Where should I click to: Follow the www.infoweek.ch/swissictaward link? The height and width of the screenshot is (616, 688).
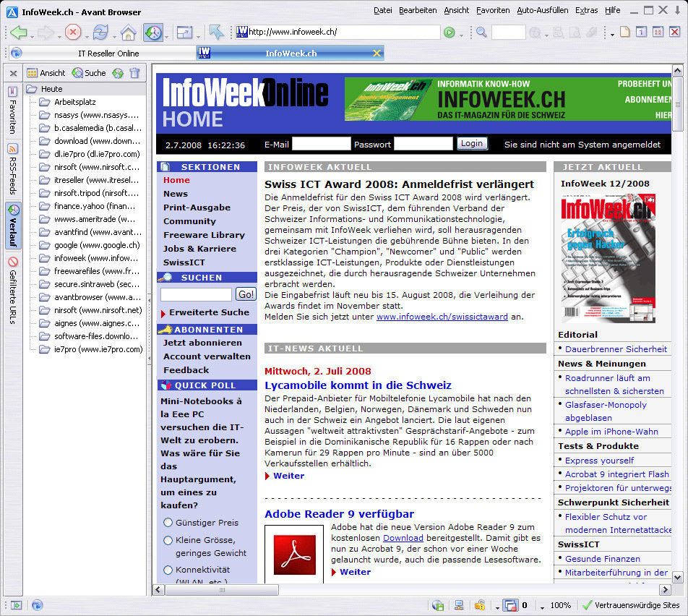(442, 317)
